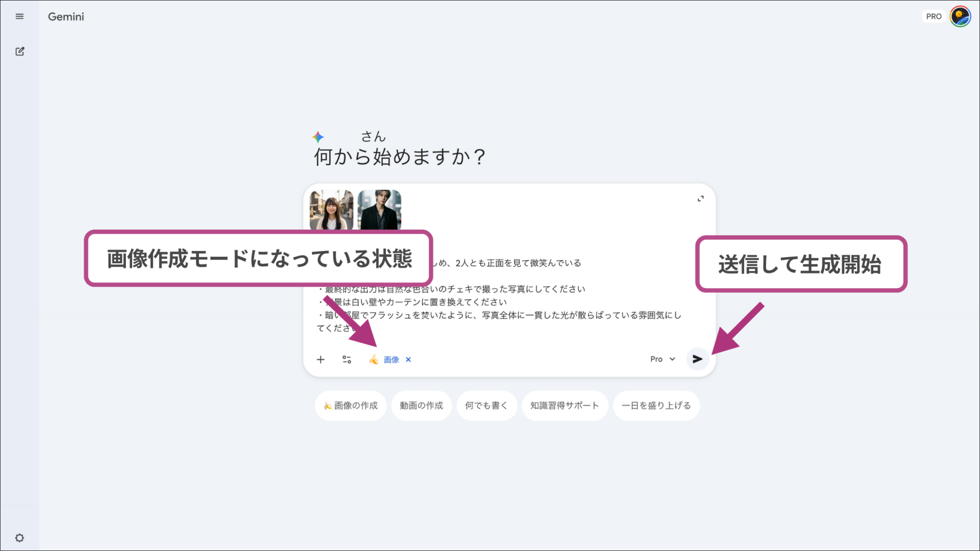The width and height of the screenshot is (980, 551).
Task: Select the attached photo of the woman
Action: (x=331, y=210)
